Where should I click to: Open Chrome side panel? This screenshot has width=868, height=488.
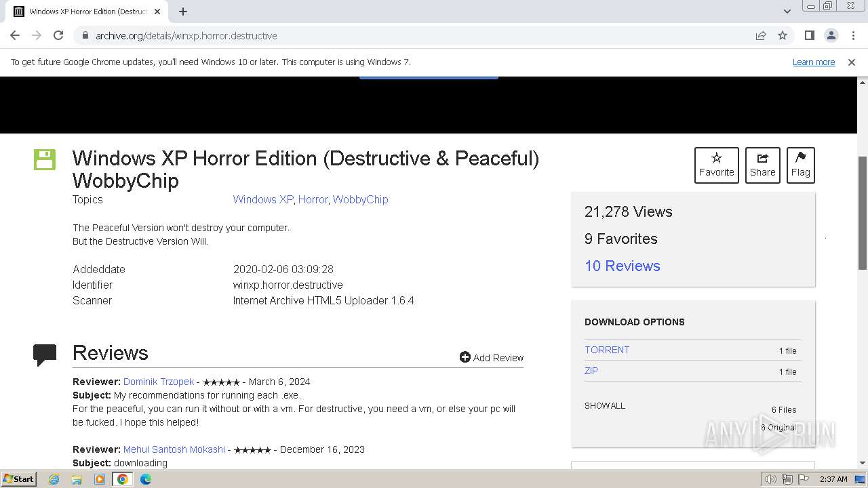pos(809,35)
